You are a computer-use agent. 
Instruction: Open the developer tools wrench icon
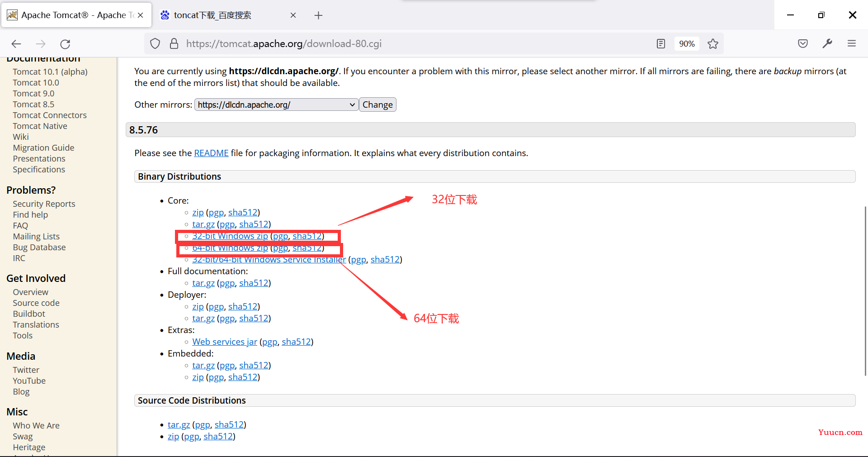tap(827, 44)
